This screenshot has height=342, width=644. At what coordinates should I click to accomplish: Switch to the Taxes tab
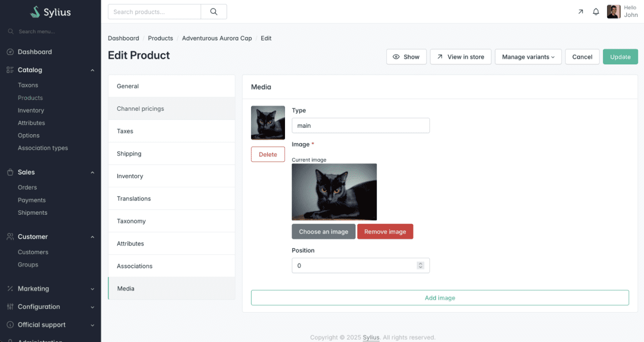pyautogui.click(x=171, y=131)
